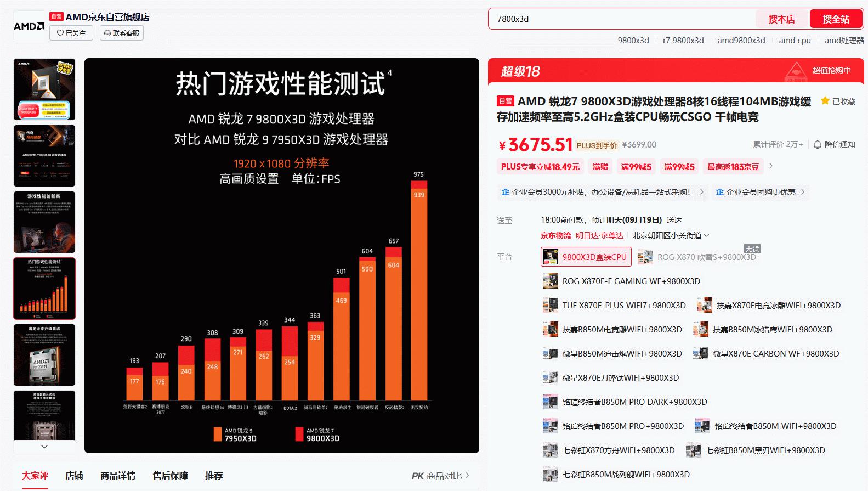Choose TUF X870E-PLUS WIFI7+9800X3D bundle
868x491 pixels.
click(623, 306)
